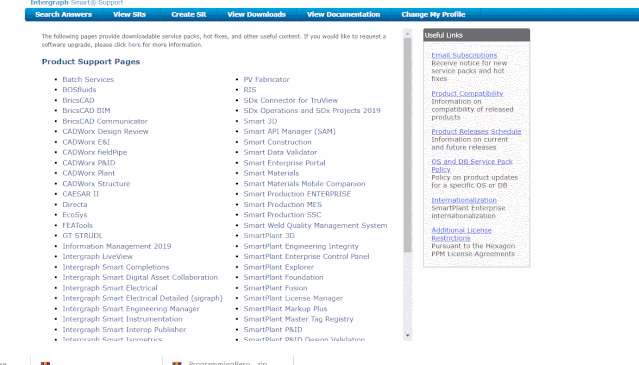Open the Batch Services product page
The width and height of the screenshot is (639, 365).
coord(88,79)
